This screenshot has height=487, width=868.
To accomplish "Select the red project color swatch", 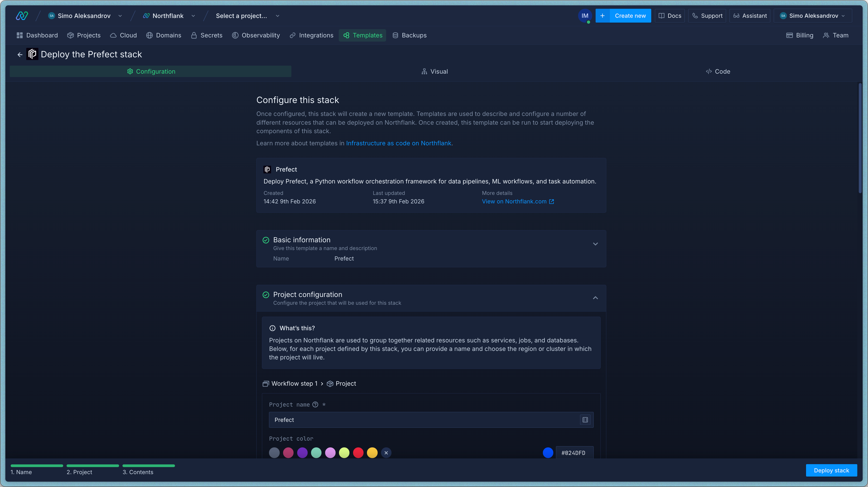I will [358, 453].
